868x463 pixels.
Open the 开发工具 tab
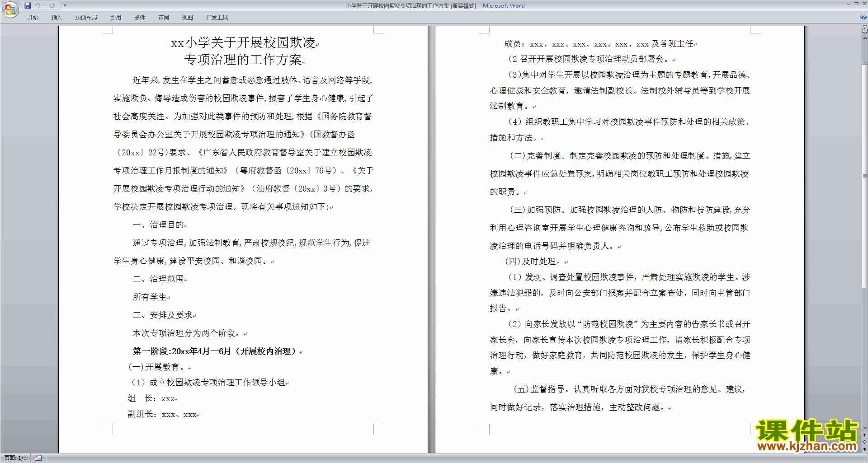tap(217, 18)
